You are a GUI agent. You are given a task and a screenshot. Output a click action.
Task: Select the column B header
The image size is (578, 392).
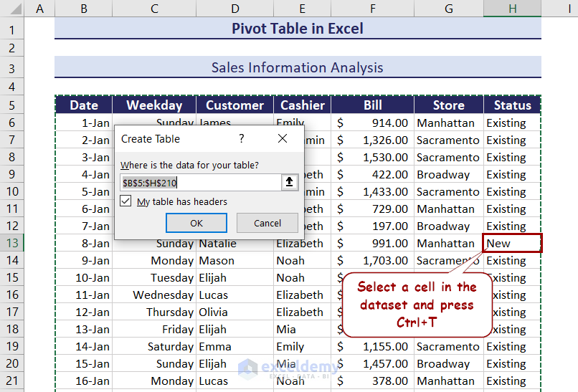point(84,9)
